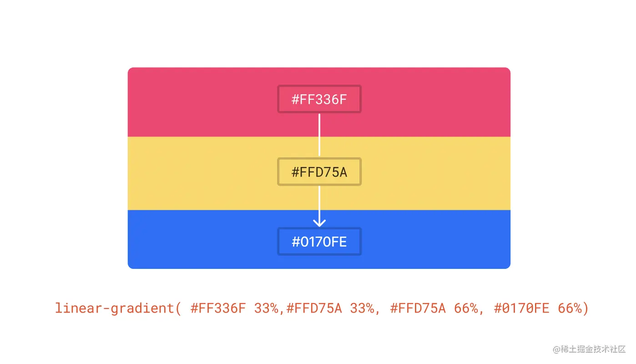Screen dimensions: 636x364
Task: Click the second #FFD75A in the code line
Action: tap(418, 308)
